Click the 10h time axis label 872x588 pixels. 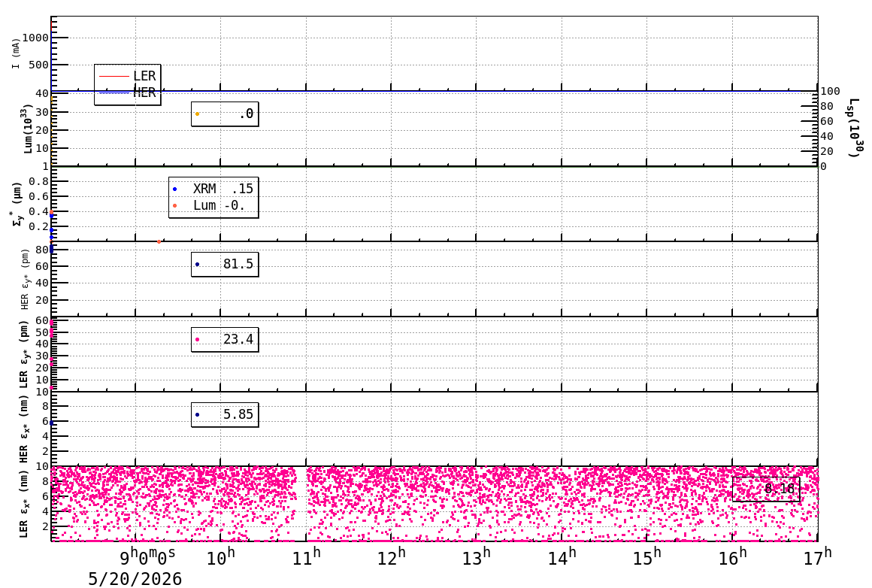(221, 557)
